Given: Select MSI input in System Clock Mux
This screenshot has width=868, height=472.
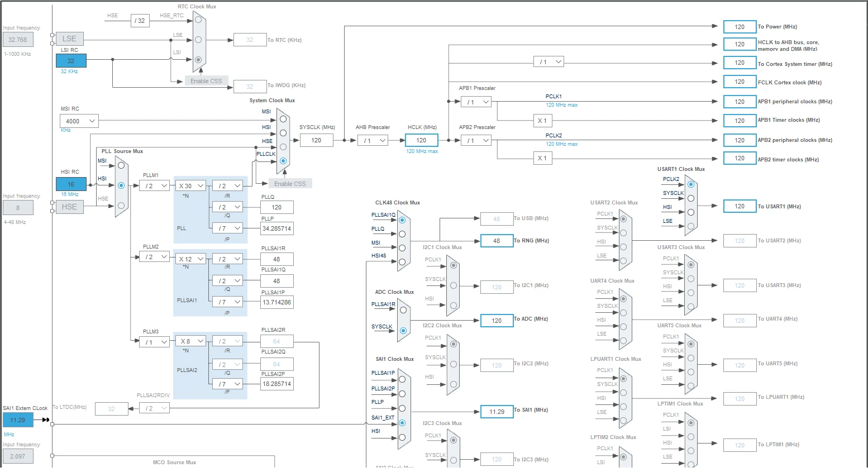Looking at the screenshot, I should click(283, 119).
